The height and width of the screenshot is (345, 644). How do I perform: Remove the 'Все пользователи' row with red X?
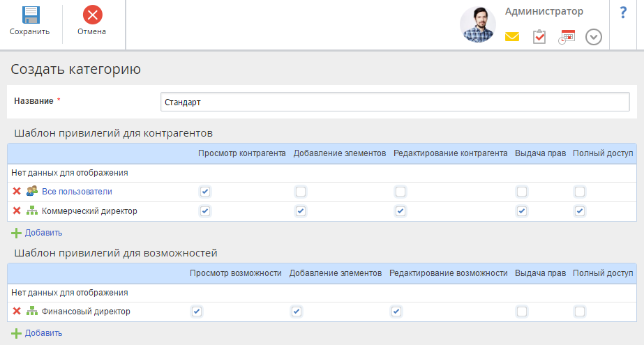tap(17, 192)
